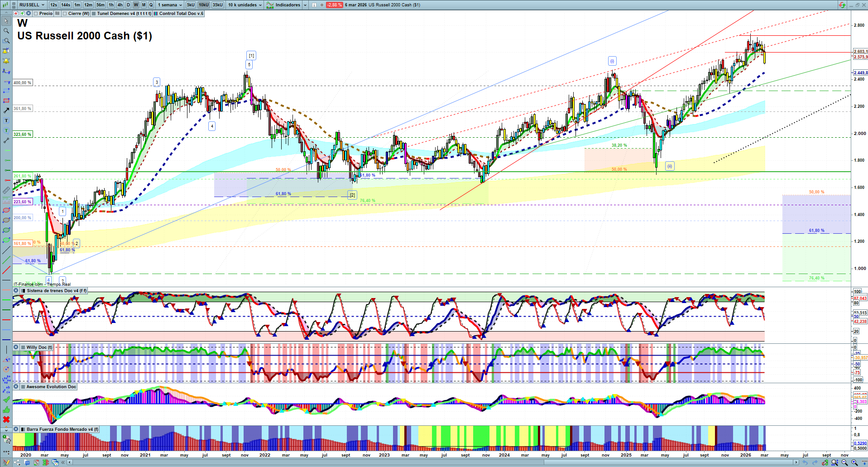Toggle the Precio checkbox

tap(36, 14)
